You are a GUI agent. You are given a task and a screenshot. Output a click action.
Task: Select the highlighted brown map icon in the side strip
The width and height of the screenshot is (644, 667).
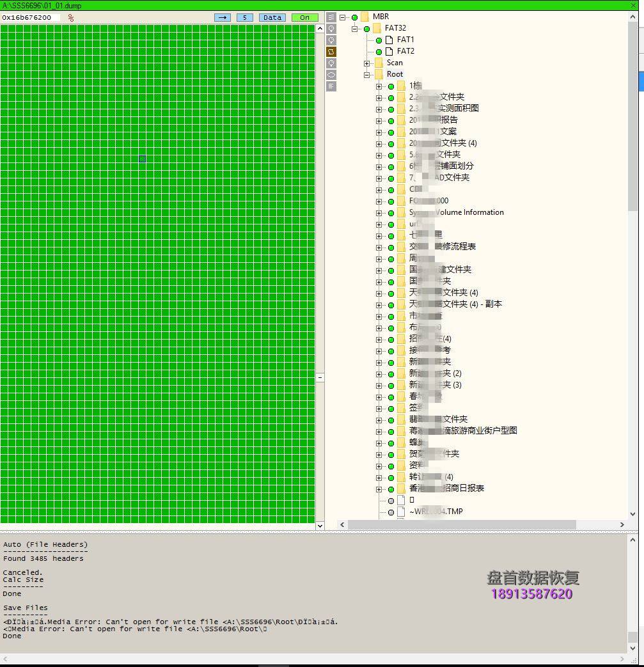coord(331,52)
